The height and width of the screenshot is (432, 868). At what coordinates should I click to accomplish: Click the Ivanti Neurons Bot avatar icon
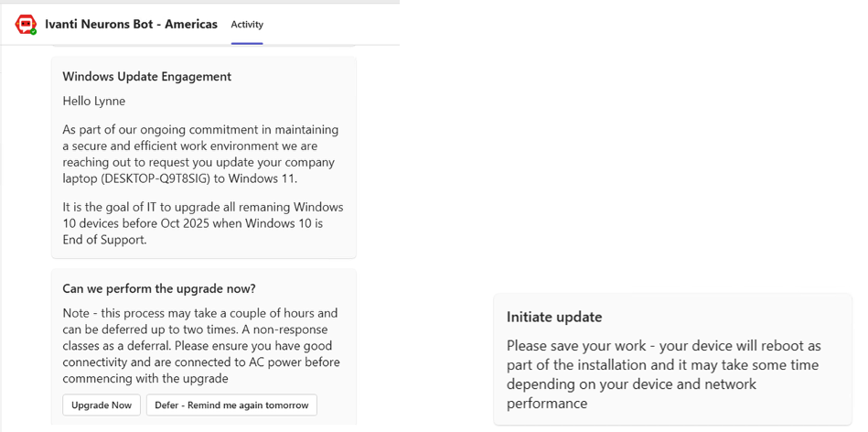click(26, 25)
